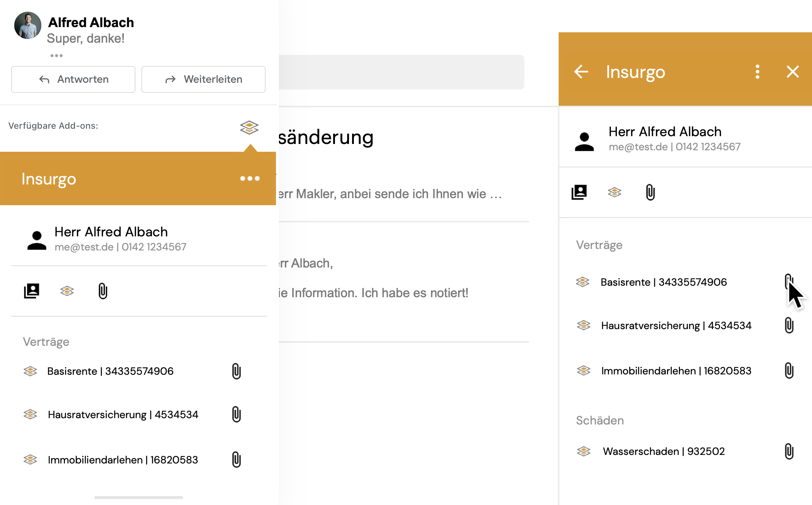Click the 'Verträge' heading in the right panel
812x505 pixels.
click(x=599, y=245)
